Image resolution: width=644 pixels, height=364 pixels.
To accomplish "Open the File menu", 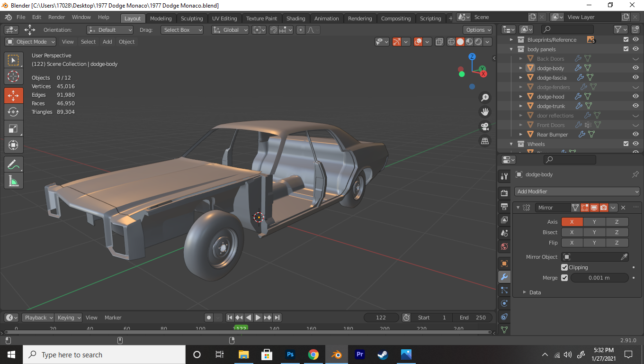I will [x=21, y=17].
